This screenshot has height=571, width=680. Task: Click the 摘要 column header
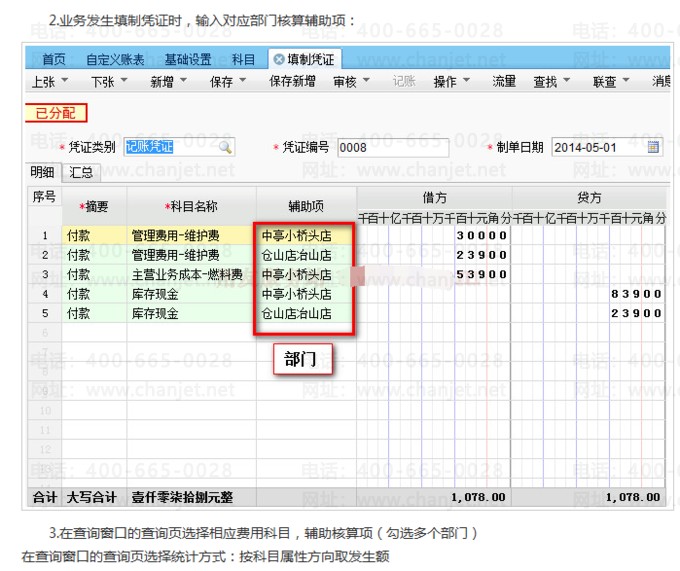click(x=94, y=206)
